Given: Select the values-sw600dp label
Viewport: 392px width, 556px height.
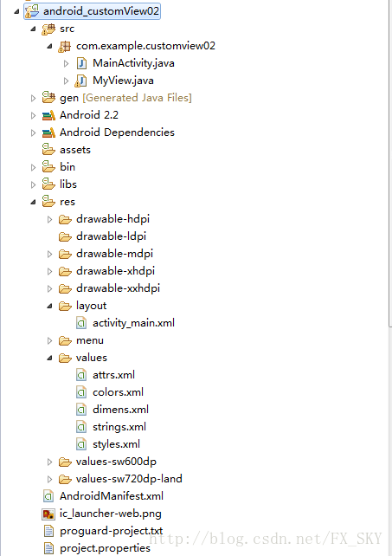Looking at the screenshot, I should [x=116, y=462].
